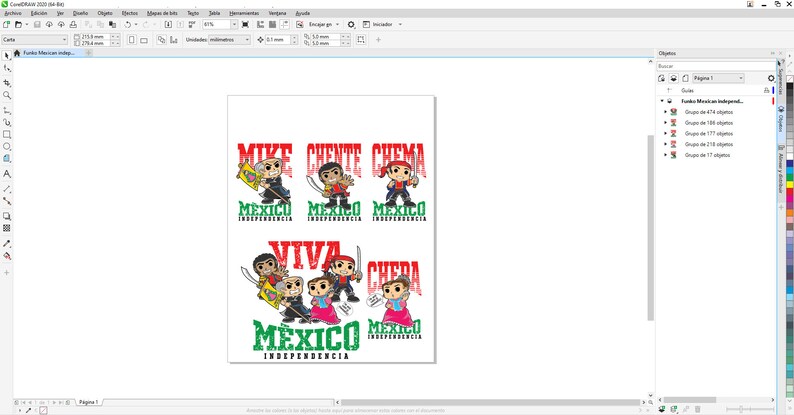Select the Zoom magnifier tool
Screen dimensions: 794x415
point(7,95)
